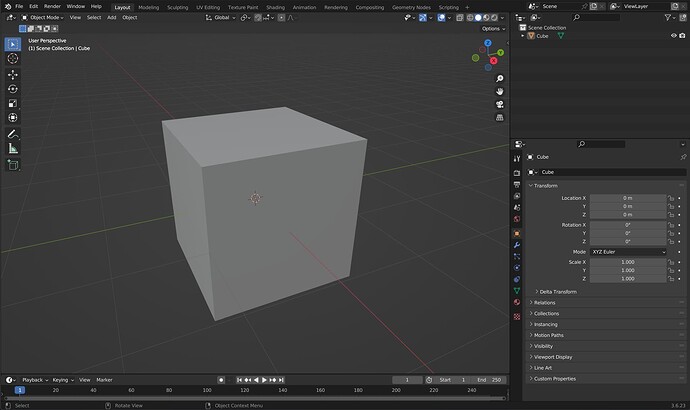This screenshot has height=410, width=690.
Task: Open the Object Mode dropdown
Action: click(46, 17)
